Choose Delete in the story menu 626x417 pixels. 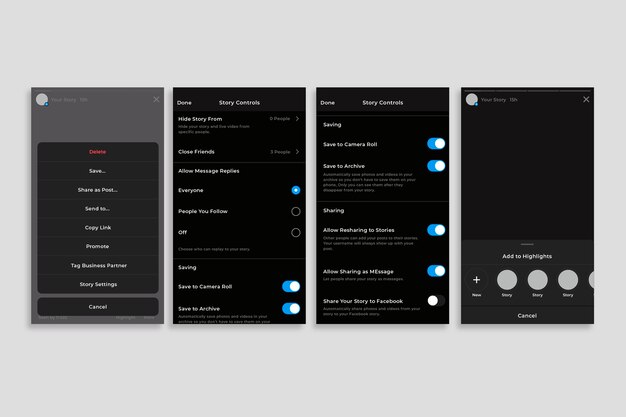[x=98, y=152]
